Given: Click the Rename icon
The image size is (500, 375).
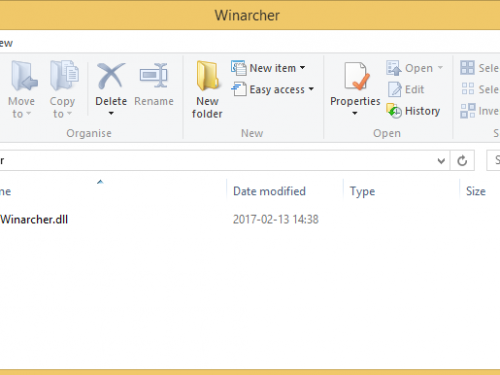Looking at the screenshot, I should [x=154, y=75].
